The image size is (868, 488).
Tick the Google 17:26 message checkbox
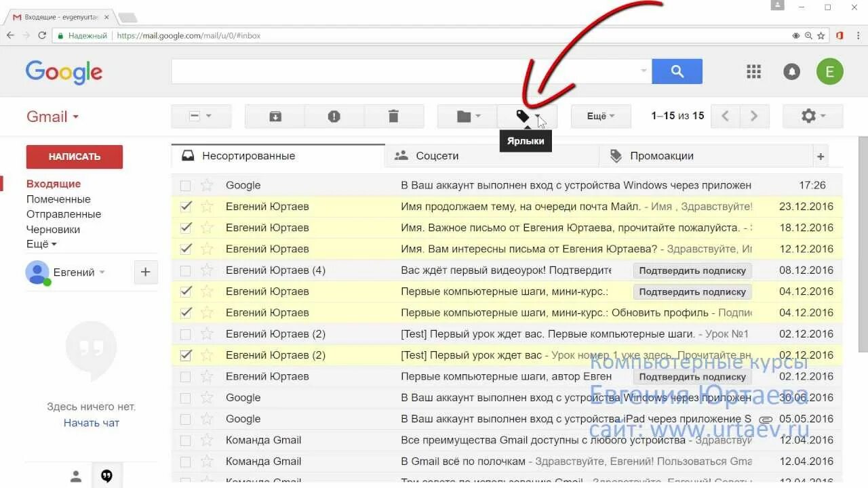point(186,185)
